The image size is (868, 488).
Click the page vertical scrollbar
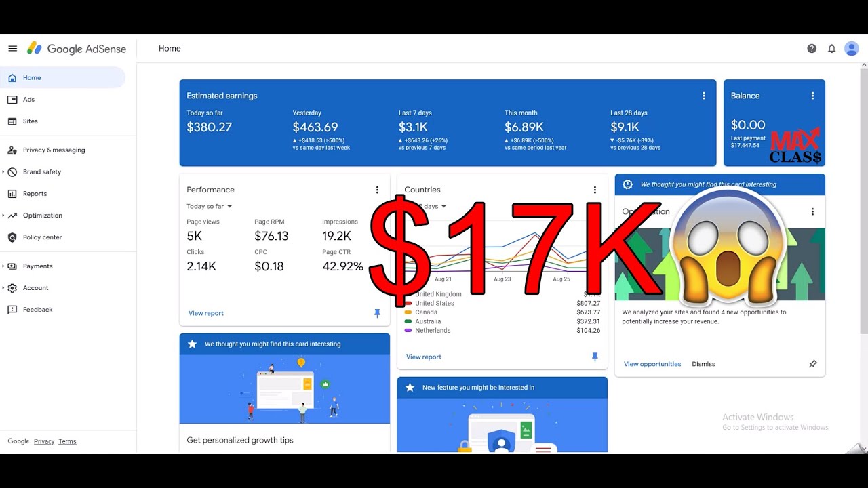tap(863, 201)
